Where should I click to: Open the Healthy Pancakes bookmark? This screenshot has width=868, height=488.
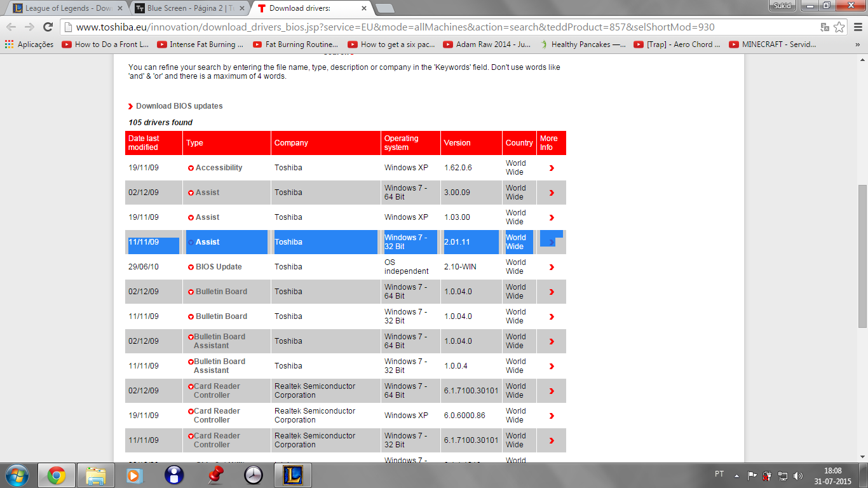(582, 44)
